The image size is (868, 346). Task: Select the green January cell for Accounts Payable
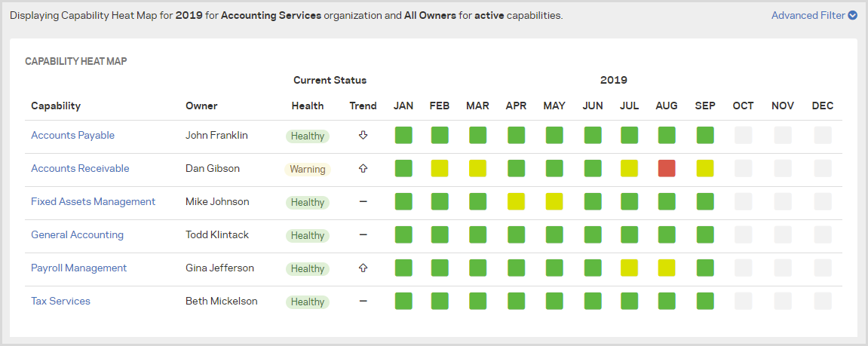pyautogui.click(x=403, y=136)
